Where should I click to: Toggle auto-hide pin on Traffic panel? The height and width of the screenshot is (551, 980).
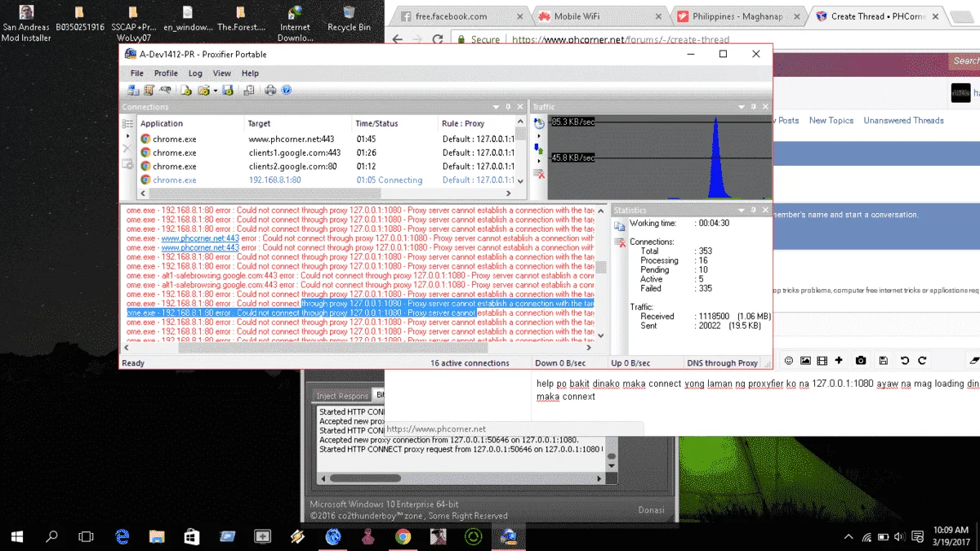[753, 107]
